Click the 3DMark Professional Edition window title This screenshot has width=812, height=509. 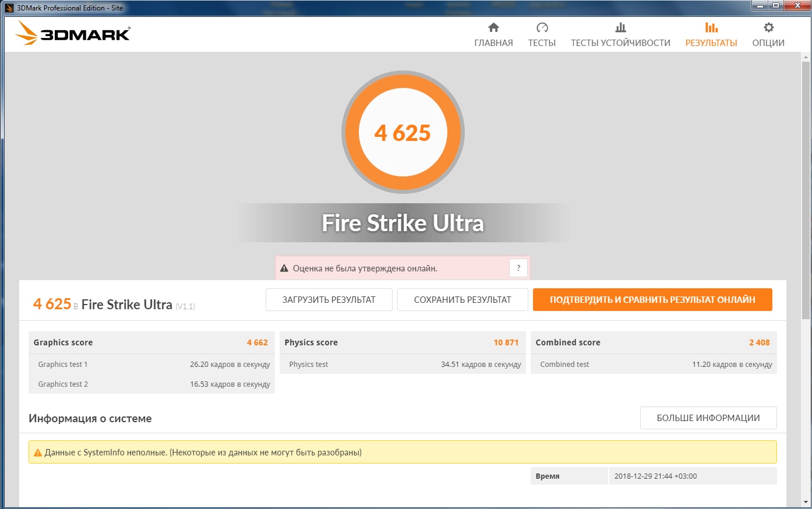(x=70, y=8)
